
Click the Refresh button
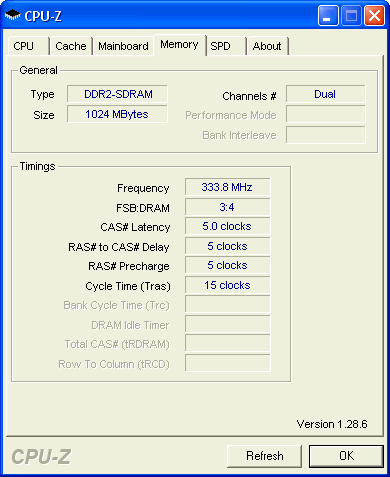point(265,456)
